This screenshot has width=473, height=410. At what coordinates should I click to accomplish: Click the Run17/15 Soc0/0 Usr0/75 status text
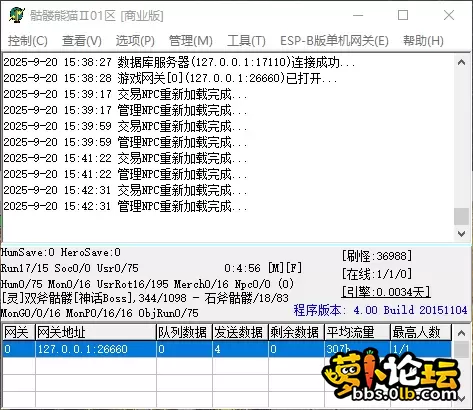click(x=69, y=268)
